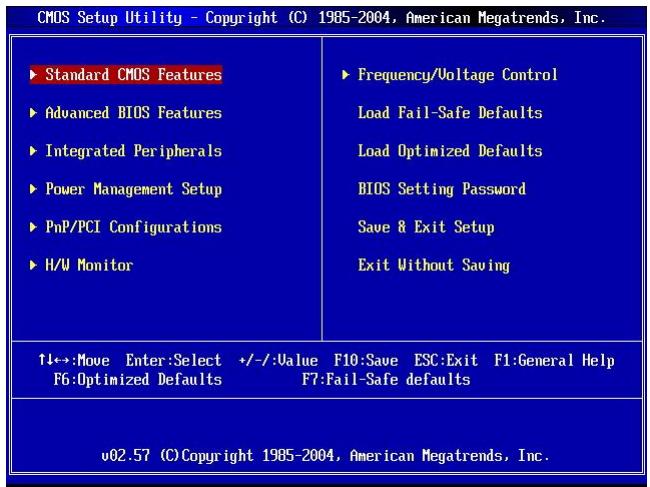Go to Power Management Setup
Screen dimensions: 650x487
tap(133, 189)
